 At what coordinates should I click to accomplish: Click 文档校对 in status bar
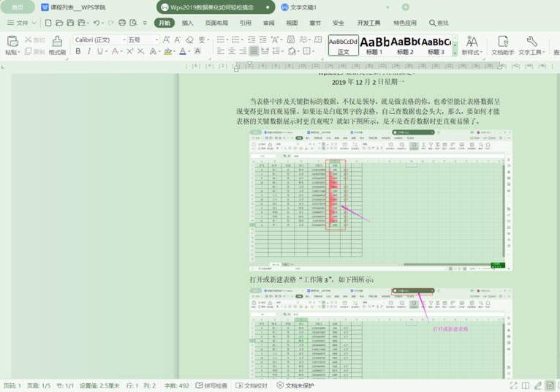(x=251, y=385)
